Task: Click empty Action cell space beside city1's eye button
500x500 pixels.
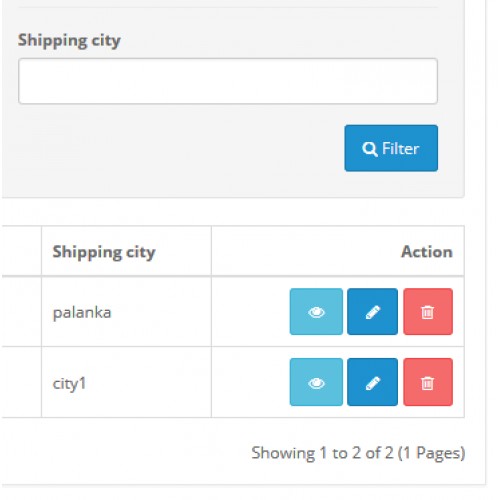Action: [x=250, y=382]
